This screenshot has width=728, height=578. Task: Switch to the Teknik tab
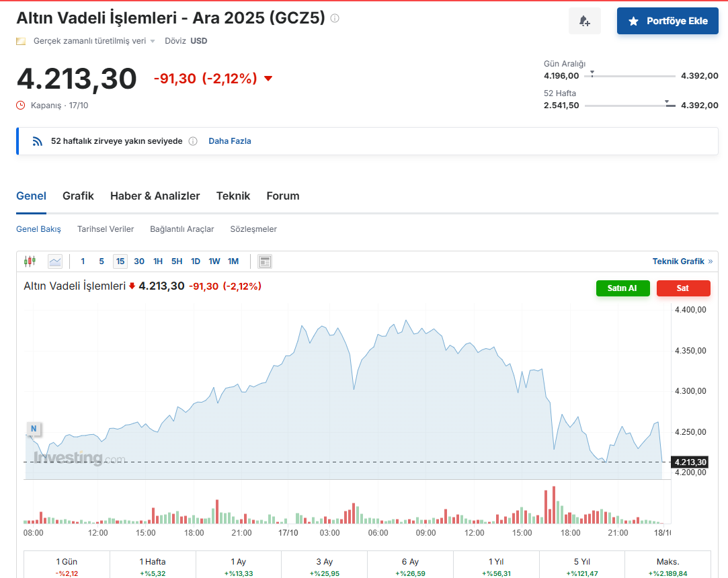pos(233,196)
